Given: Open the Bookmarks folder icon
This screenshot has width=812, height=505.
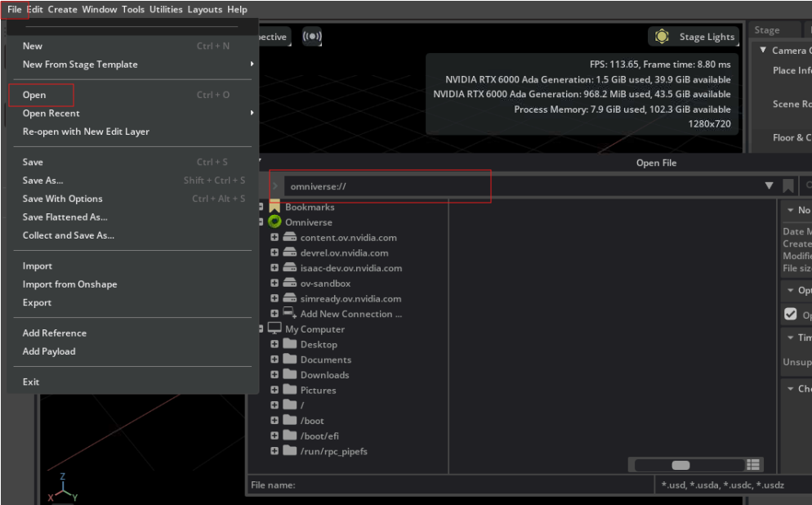Looking at the screenshot, I should coord(273,206).
